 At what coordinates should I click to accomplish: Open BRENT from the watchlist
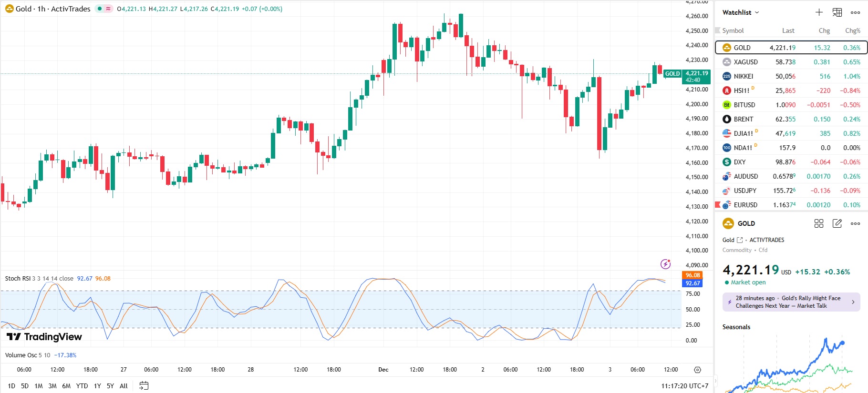(743, 119)
